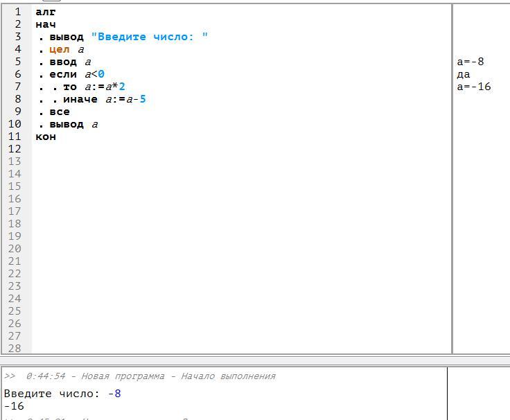The image size is (510, 420).
Task: Click the expression a:=a*2 on line 7
Action: click(x=105, y=87)
